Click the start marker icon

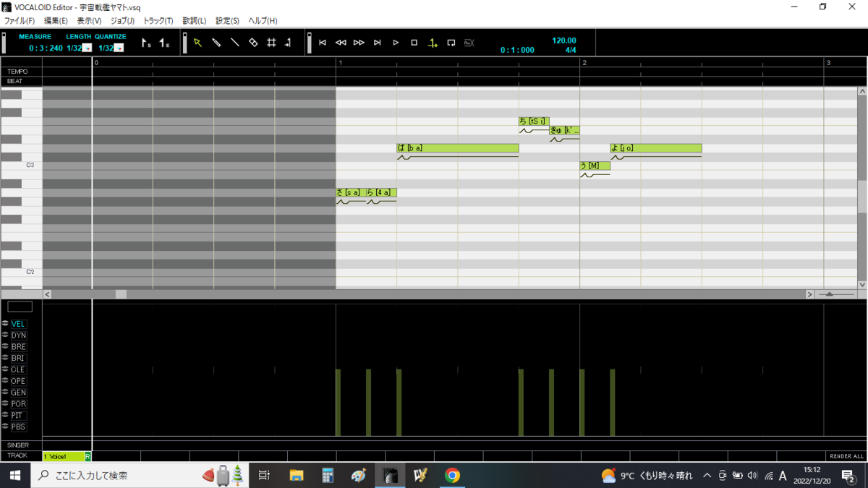[145, 43]
